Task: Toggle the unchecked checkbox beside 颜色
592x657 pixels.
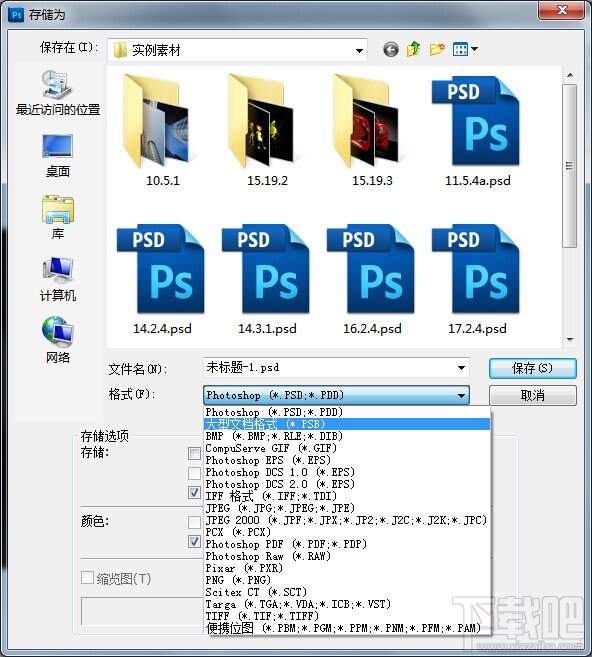Action: coord(194,522)
